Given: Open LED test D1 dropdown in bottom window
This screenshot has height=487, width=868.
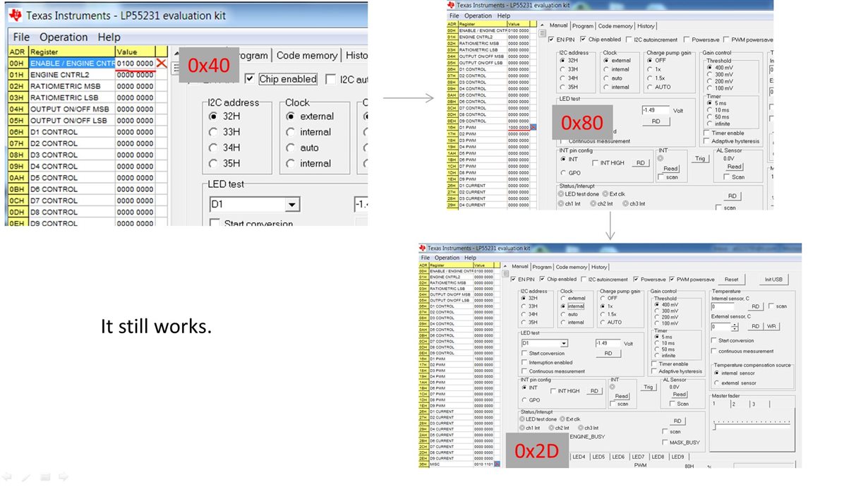Looking at the screenshot, I should point(564,344).
